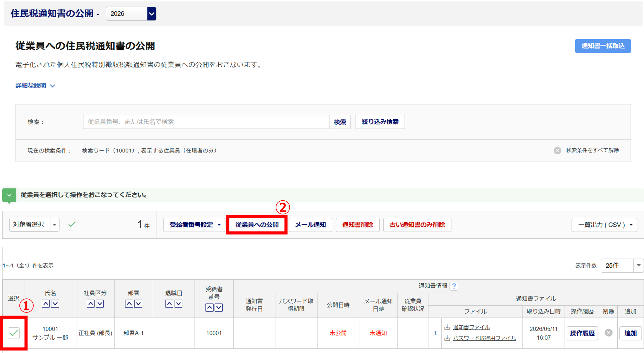
Task: Click the clear icon for 検索条件をすべて解除
Action: (x=557, y=150)
